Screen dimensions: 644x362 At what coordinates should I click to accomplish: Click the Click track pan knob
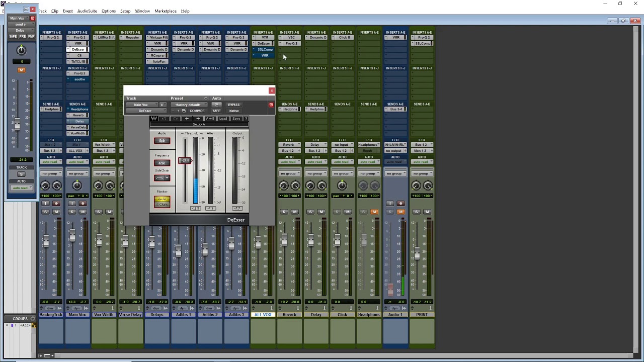342,186
